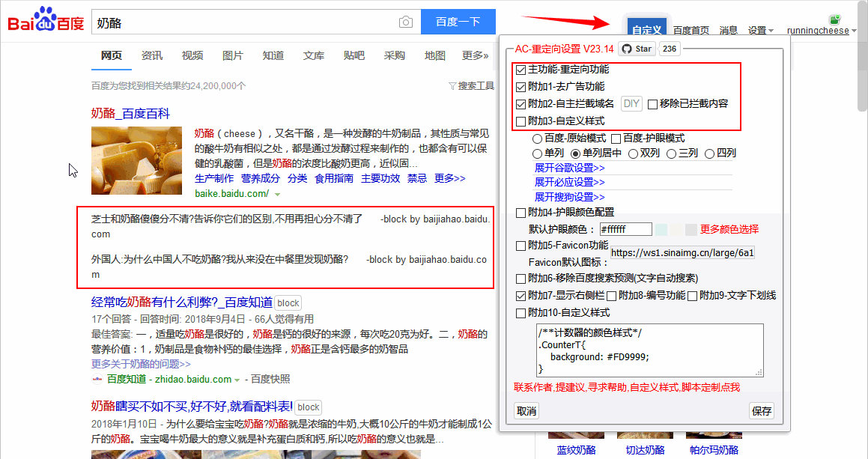Click dropdown arrow after baike.baidu.com/

tap(277, 195)
